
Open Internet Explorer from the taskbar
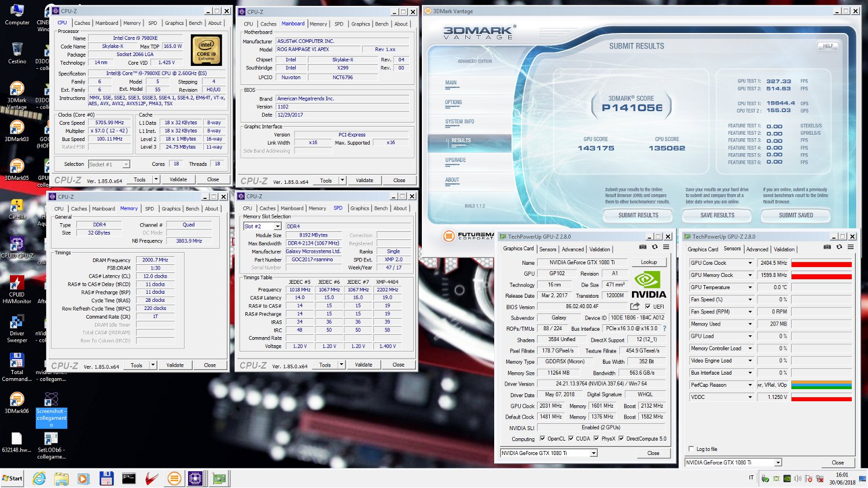click(x=39, y=479)
